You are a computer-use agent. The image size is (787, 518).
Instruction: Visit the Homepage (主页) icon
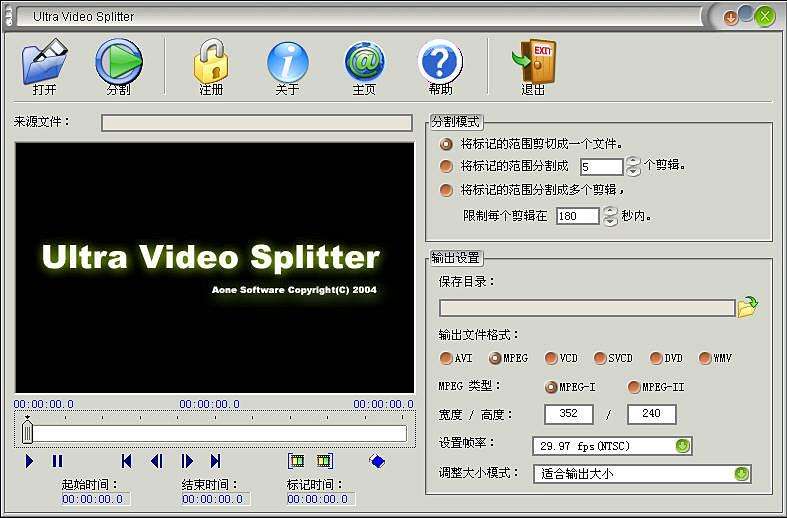[364, 62]
